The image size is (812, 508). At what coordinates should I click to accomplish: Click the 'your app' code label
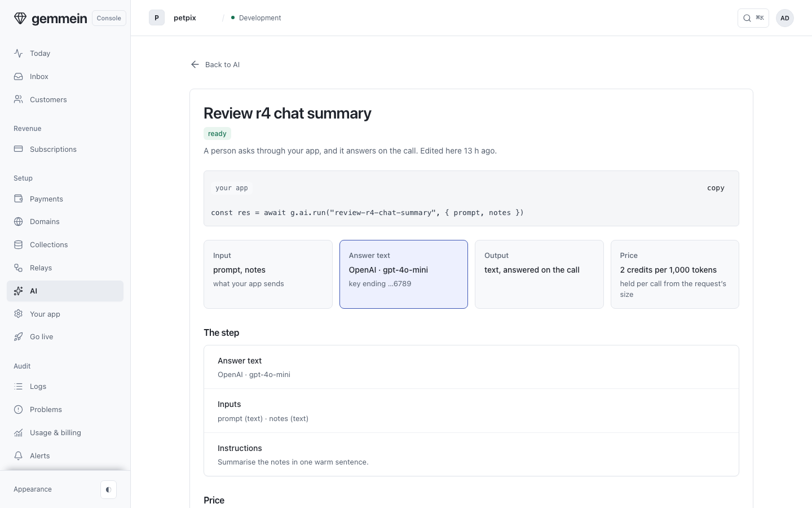click(232, 188)
